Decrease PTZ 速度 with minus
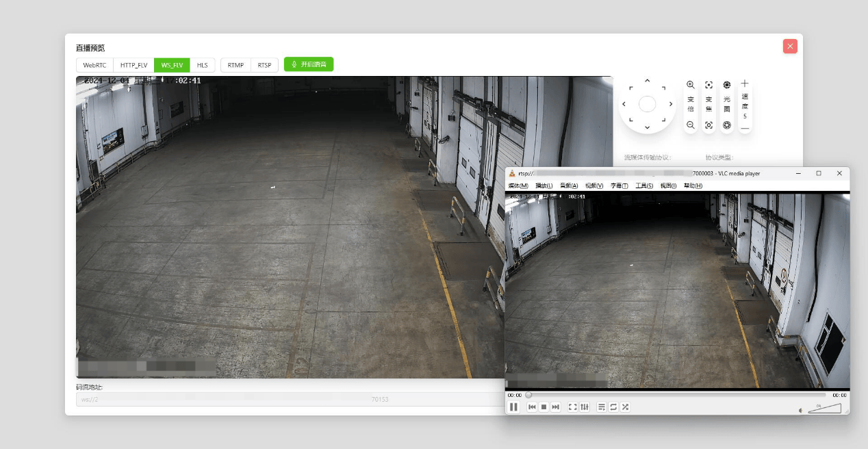This screenshot has width=868, height=449. tap(745, 128)
